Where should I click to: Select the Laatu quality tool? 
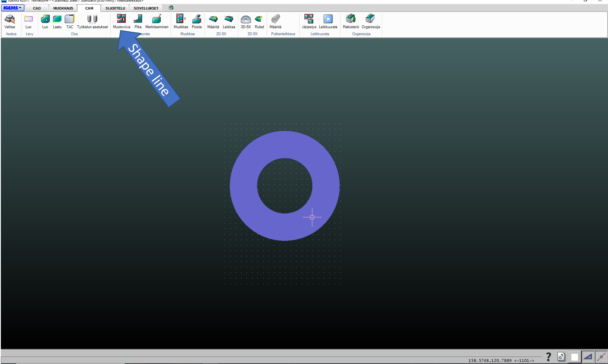(57, 21)
